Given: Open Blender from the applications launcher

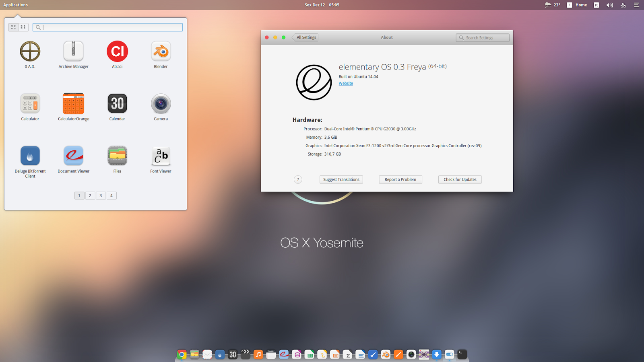Looking at the screenshot, I should click(161, 51).
